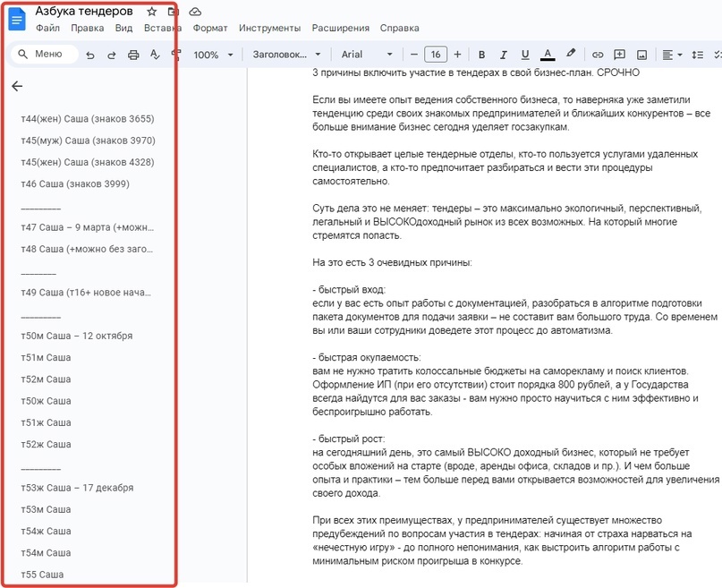Select outline item т52м Саша
The width and height of the screenshot is (722, 588).
[x=46, y=379]
